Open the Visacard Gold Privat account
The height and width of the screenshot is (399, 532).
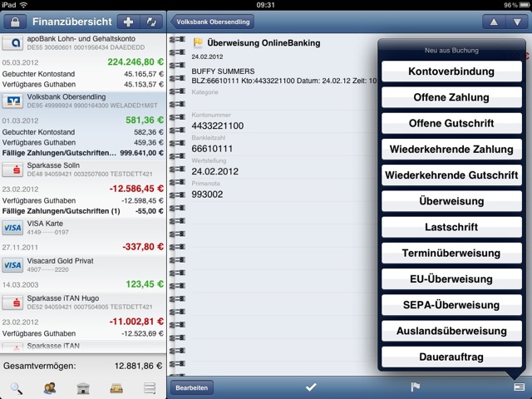pyautogui.click(x=83, y=266)
